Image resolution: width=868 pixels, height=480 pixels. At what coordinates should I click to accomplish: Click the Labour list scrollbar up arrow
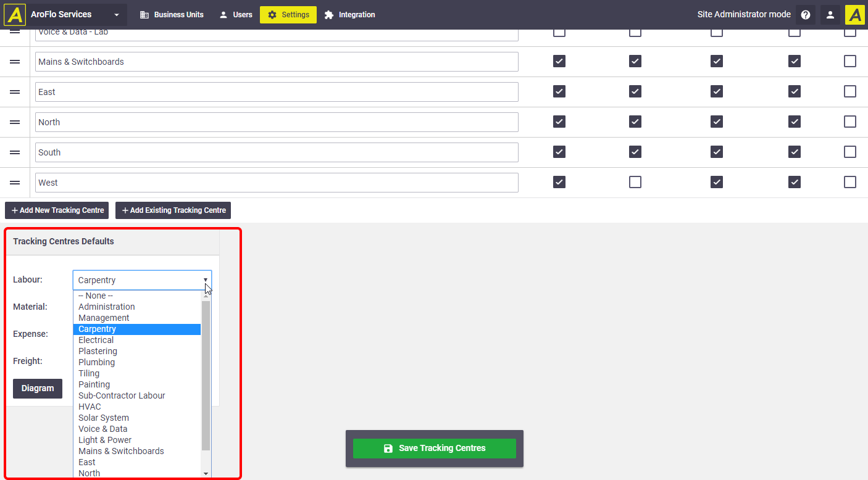[x=206, y=296]
